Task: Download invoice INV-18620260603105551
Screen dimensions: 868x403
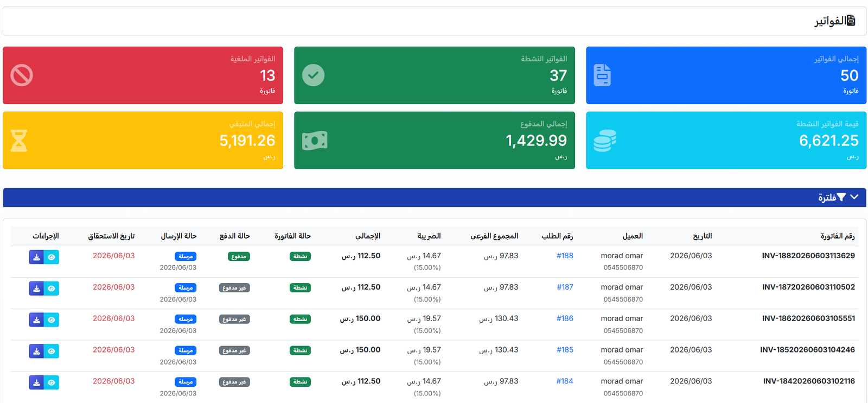Action: pyautogui.click(x=36, y=320)
